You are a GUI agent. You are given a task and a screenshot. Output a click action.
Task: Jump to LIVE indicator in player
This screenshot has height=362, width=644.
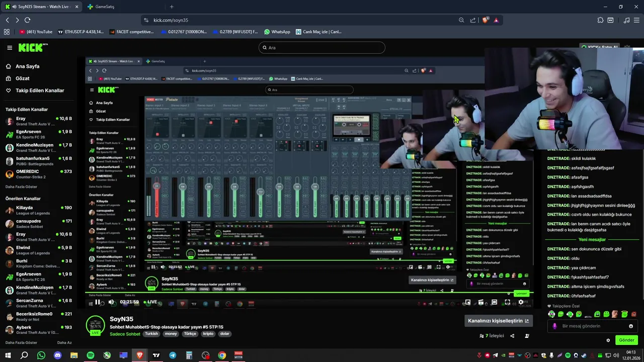click(150, 302)
